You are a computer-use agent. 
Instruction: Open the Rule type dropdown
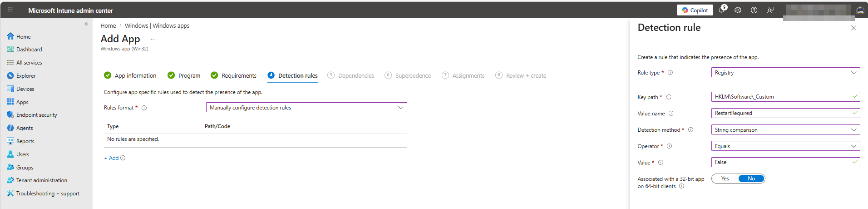click(x=785, y=73)
